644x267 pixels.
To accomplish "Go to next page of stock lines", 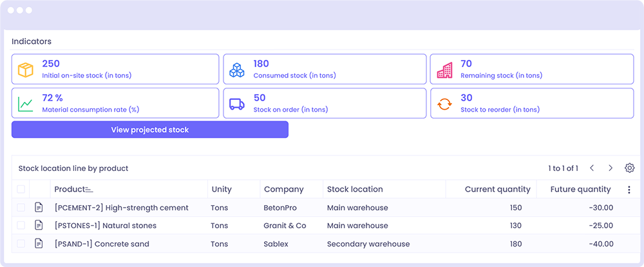I will (x=611, y=168).
